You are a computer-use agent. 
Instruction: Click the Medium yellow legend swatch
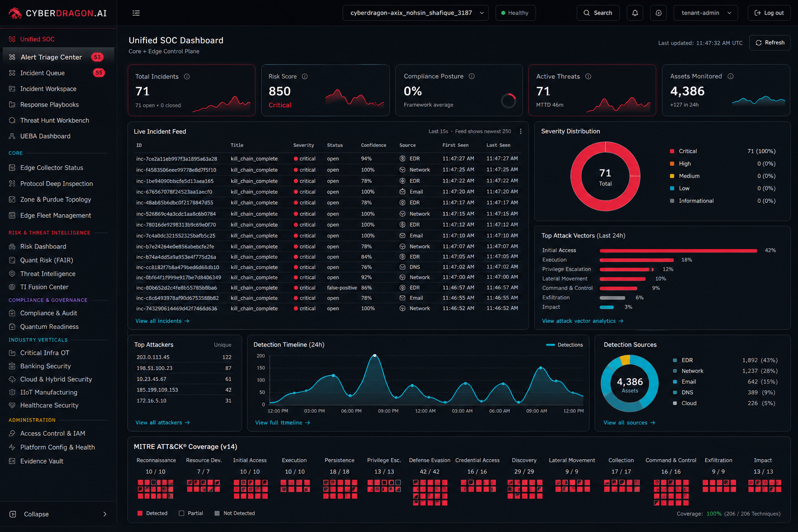click(x=672, y=176)
